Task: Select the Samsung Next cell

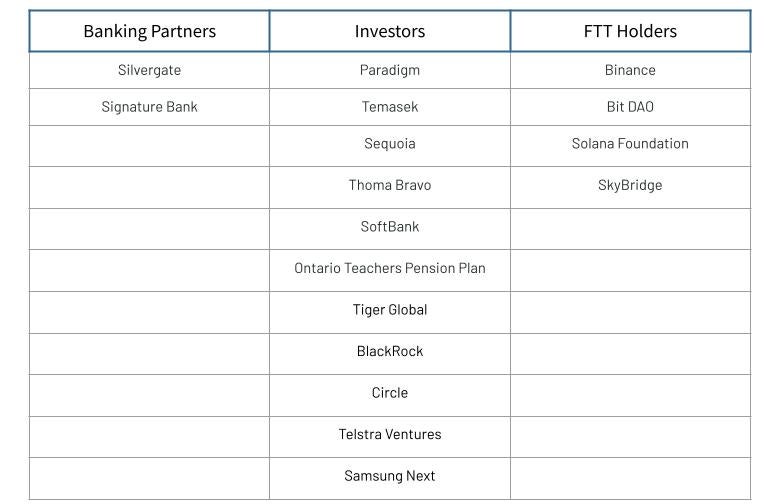Action: (x=389, y=476)
